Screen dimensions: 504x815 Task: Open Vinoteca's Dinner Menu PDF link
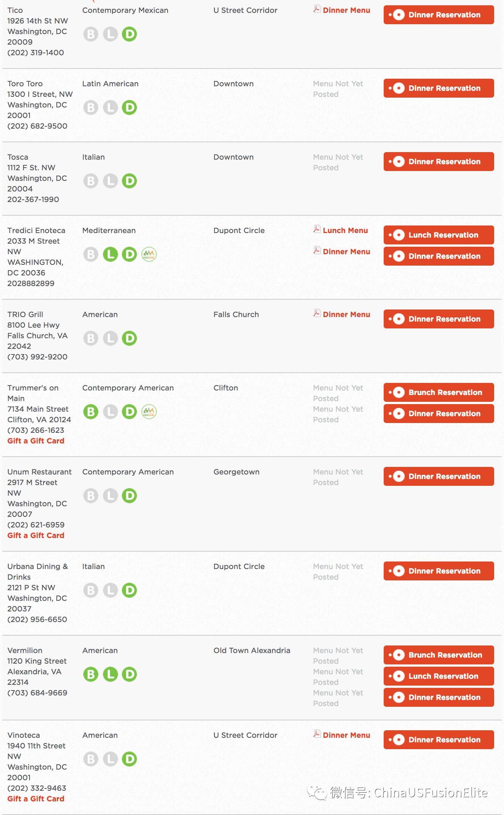coord(346,735)
